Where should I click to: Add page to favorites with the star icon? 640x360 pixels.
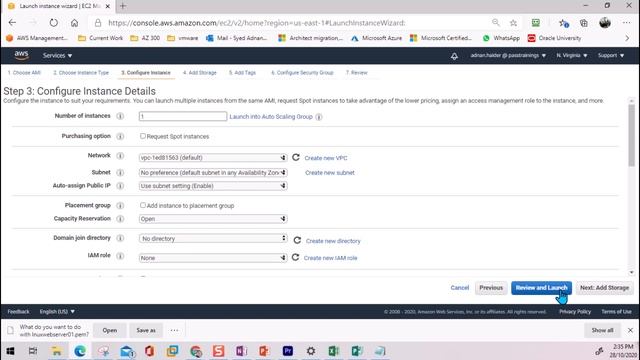pyautogui.click(x=513, y=23)
